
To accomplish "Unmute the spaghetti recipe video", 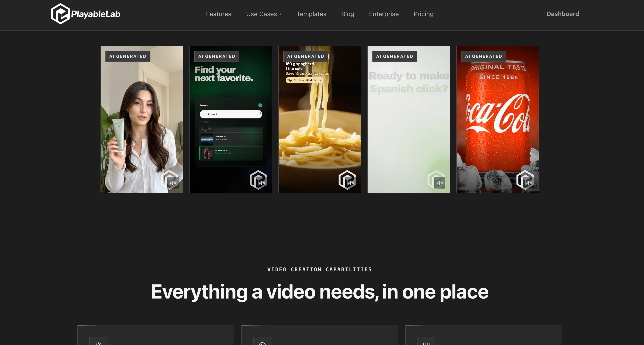I will (351, 183).
